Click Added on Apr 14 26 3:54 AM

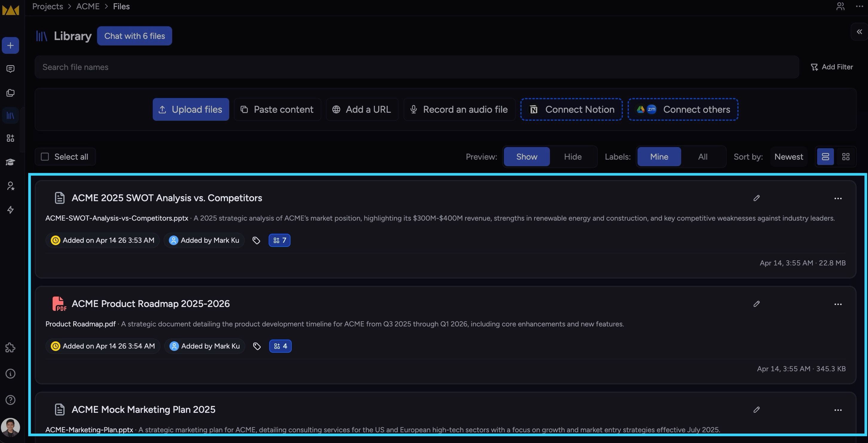(x=103, y=346)
